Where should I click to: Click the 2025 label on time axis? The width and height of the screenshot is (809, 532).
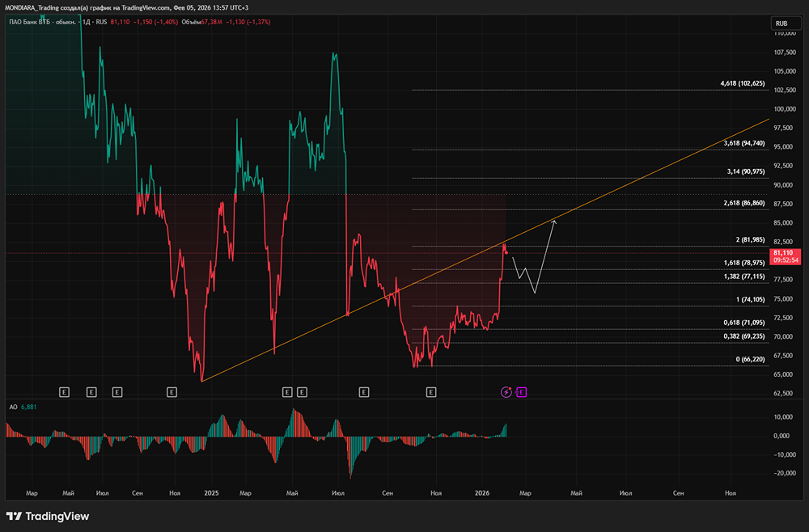pyautogui.click(x=211, y=493)
